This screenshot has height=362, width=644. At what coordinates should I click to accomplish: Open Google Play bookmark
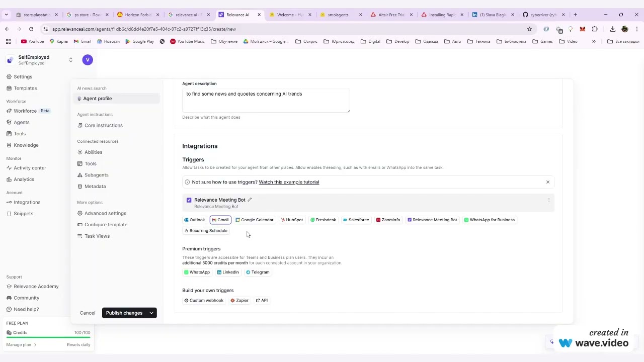(x=140, y=41)
